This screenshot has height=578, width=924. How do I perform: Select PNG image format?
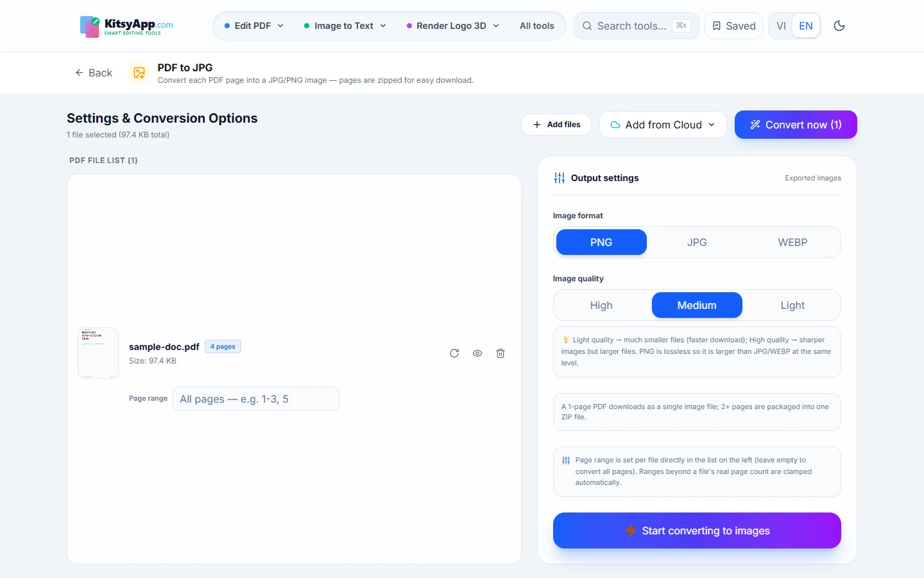click(x=601, y=242)
